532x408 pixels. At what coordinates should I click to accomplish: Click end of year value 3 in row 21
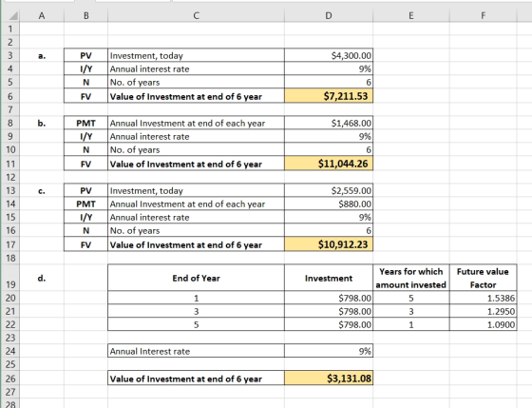196,311
